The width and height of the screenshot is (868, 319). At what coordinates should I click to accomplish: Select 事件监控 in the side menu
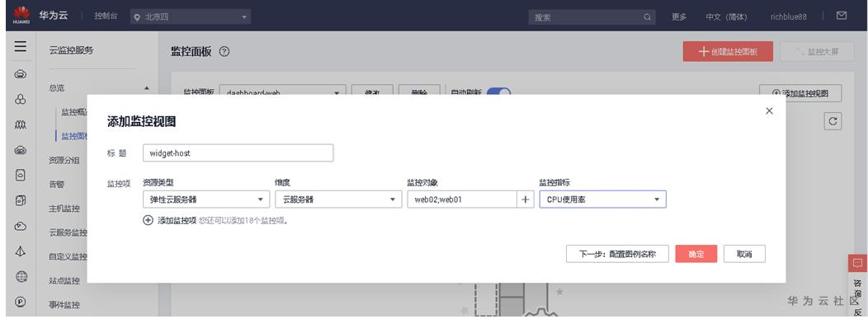(64, 305)
